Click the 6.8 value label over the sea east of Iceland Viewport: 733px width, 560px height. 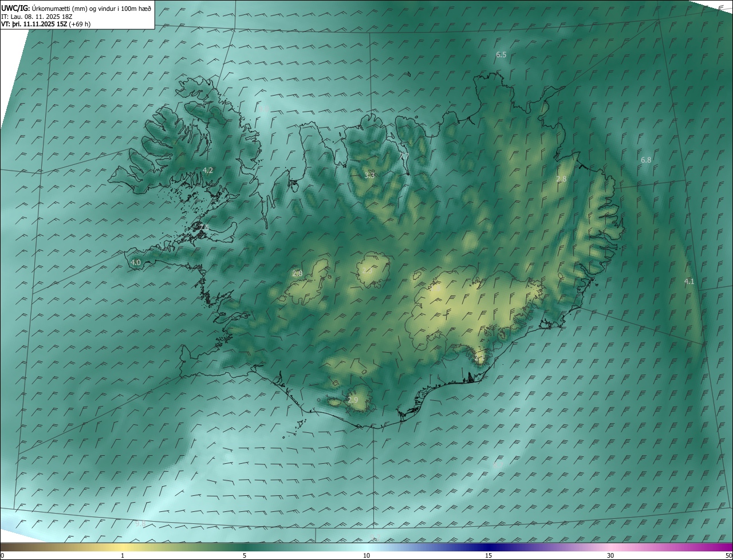(646, 160)
